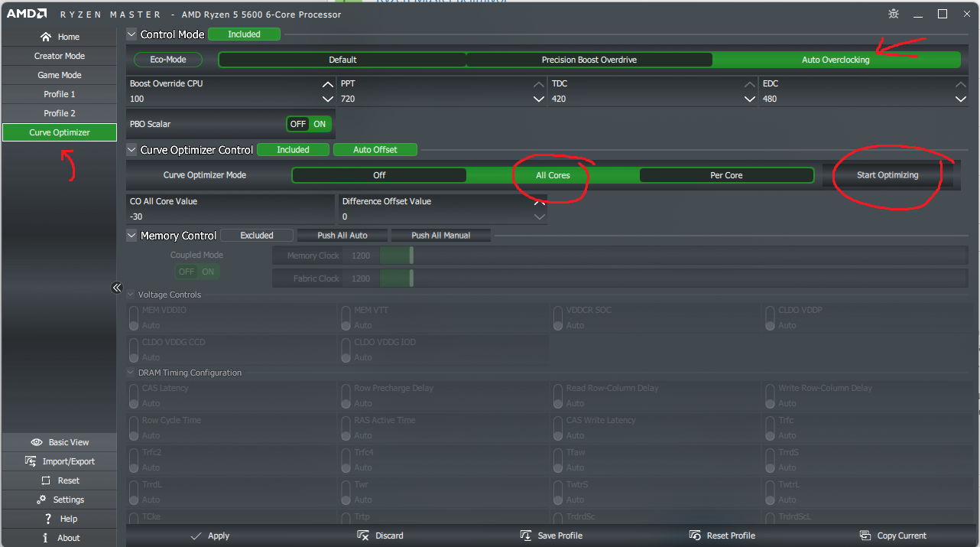Click the CO All Core Value field

(232, 209)
